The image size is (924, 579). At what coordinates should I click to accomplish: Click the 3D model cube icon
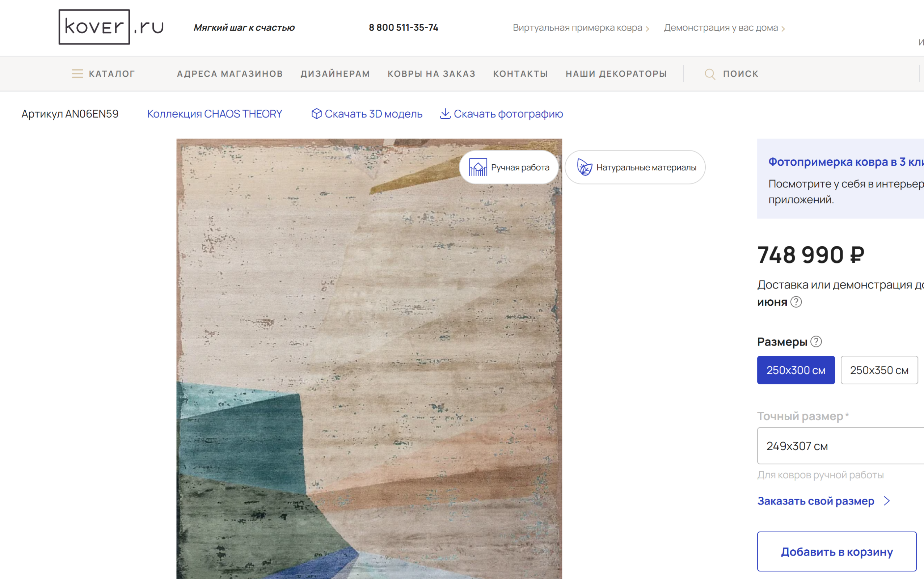pos(316,114)
